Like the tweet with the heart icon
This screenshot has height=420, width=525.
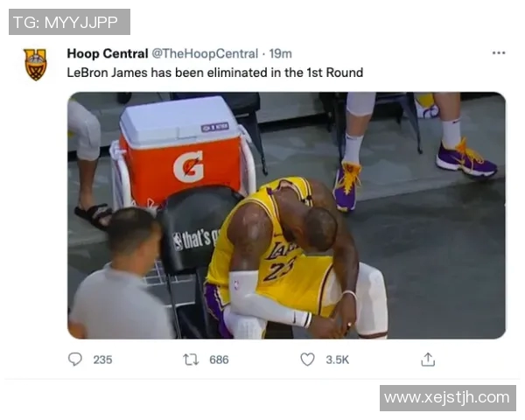pyautogui.click(x=307, y=360)
